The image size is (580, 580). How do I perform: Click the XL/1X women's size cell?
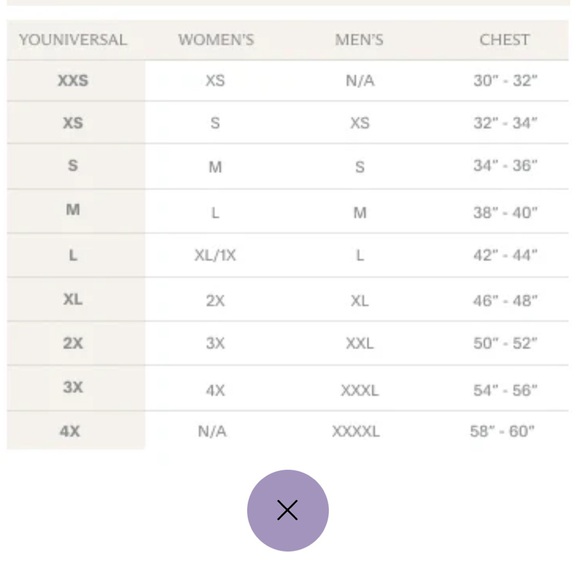coord(215,255)
